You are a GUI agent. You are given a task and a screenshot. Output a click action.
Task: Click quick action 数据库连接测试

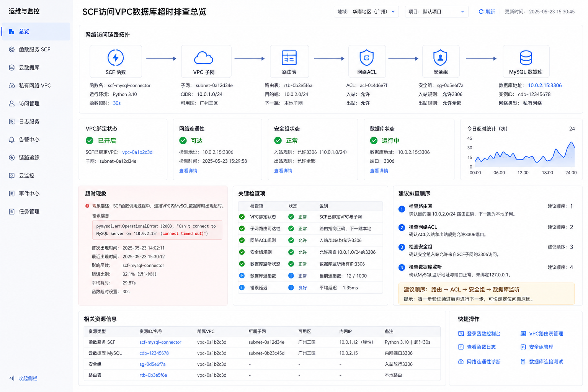[x=542, y=362]
